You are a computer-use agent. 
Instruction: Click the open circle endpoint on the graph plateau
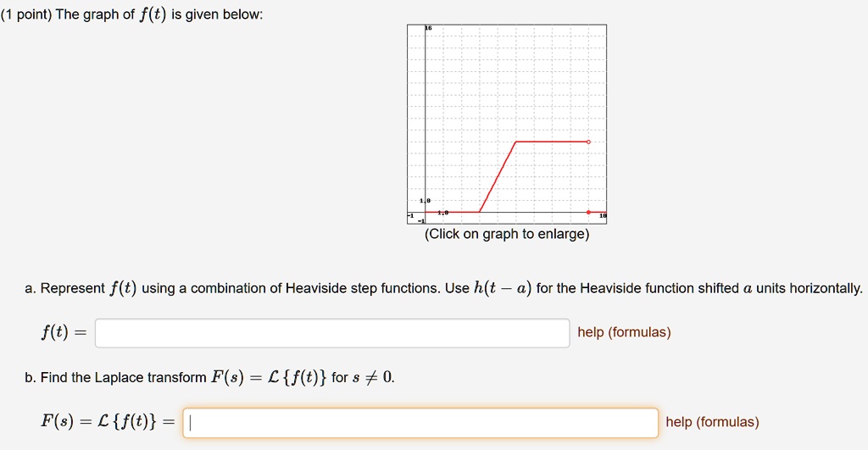click(588, 142)
